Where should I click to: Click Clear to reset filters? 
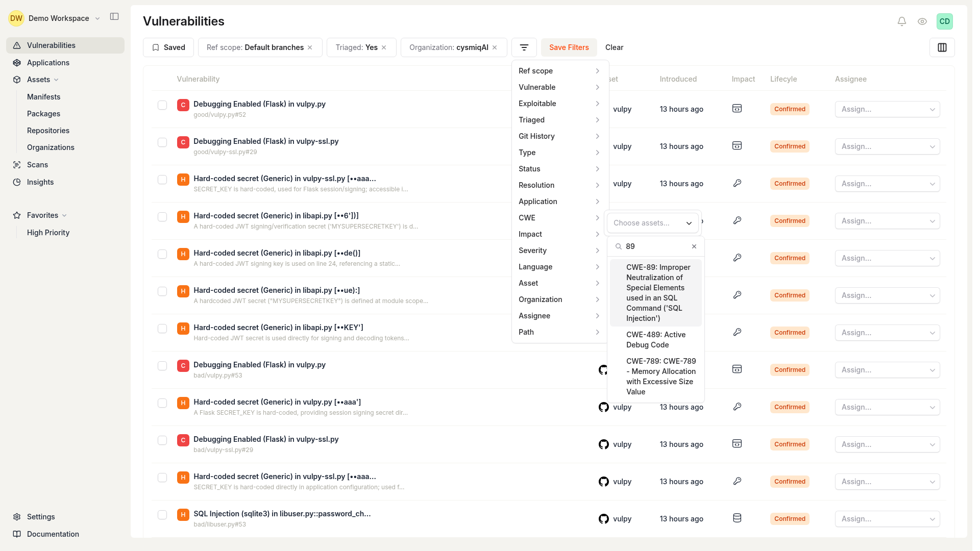614,47
